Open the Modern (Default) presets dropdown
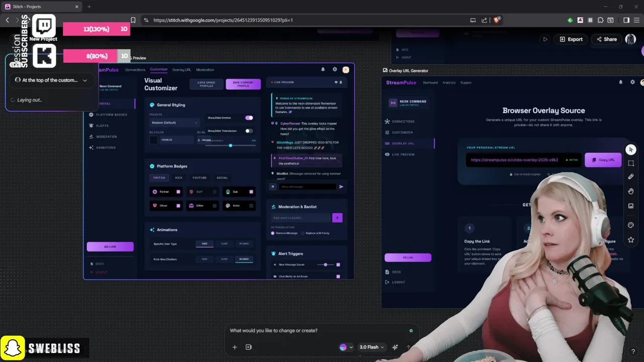 (174, 123)
